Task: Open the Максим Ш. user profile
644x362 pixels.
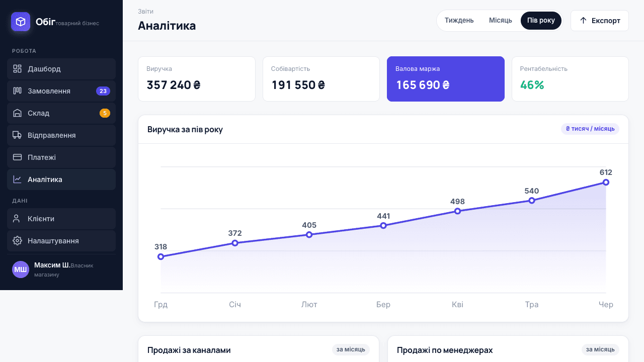Action: point(61,269)
